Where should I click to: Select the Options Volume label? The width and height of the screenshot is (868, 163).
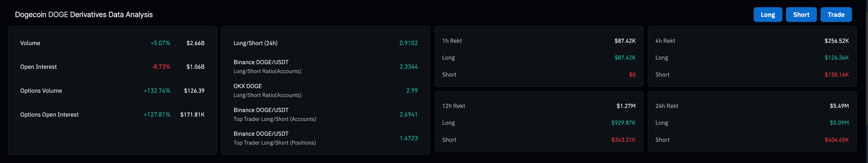tap(41, 91)
